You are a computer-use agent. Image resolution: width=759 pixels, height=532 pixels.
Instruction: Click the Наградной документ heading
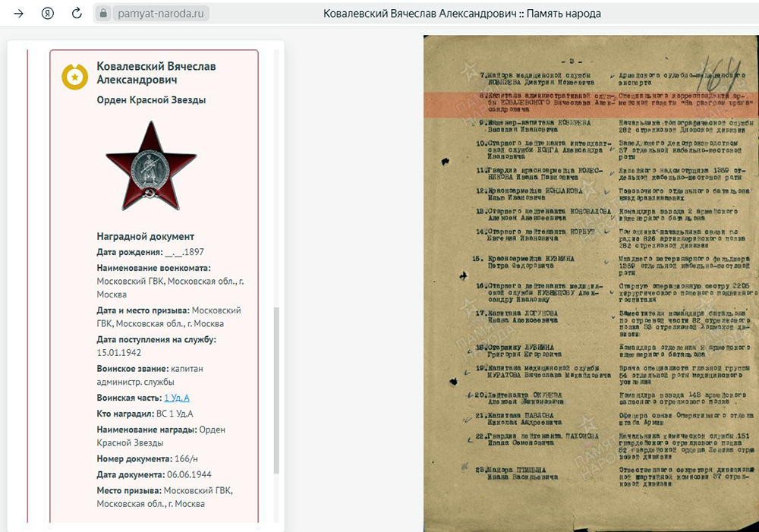[x=145, y=236]
